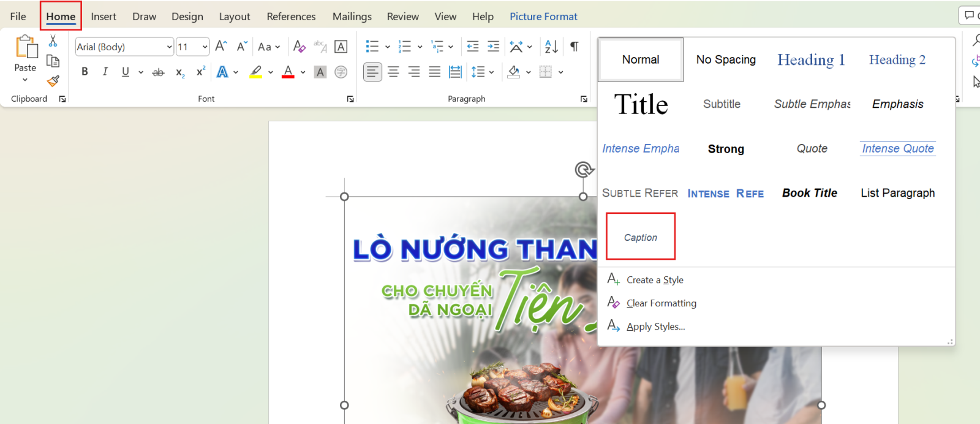Expand underline style options arrow

(x=141, y=72)
